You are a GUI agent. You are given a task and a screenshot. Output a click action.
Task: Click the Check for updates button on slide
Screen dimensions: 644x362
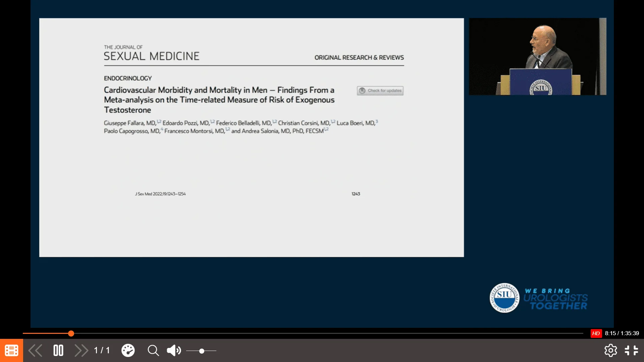point(380,90)
